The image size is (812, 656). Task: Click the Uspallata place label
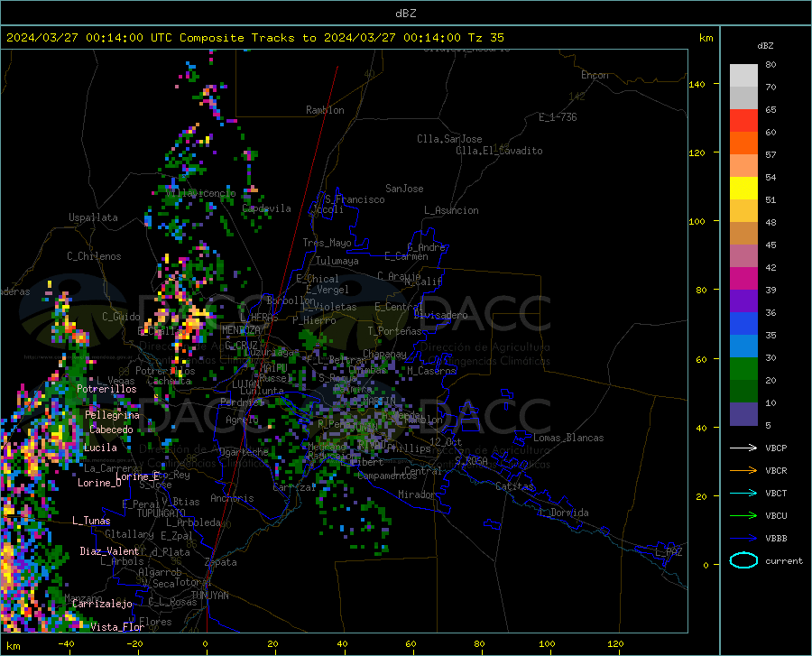[93, 217]
